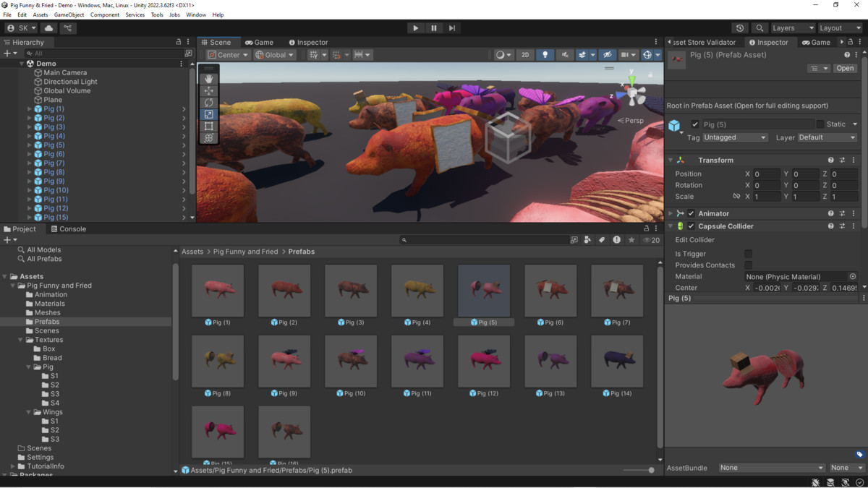Open scene draw mode dropdown
This screenshot has height=488, width=868.
click(503, 55)
